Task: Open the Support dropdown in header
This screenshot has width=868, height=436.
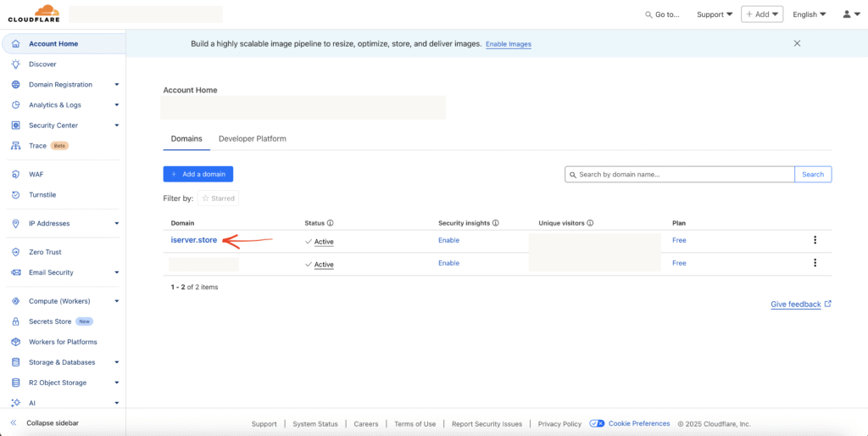Action: 715,14
